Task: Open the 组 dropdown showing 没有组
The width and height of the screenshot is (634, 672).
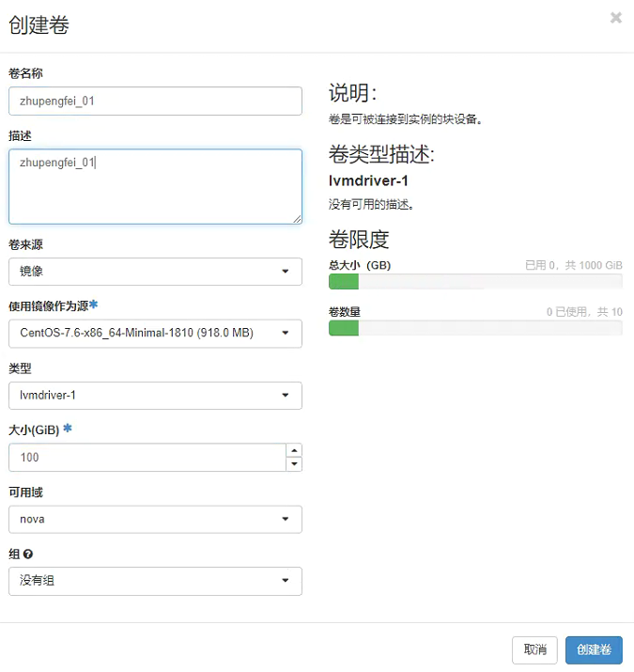Action: (155, 581)
